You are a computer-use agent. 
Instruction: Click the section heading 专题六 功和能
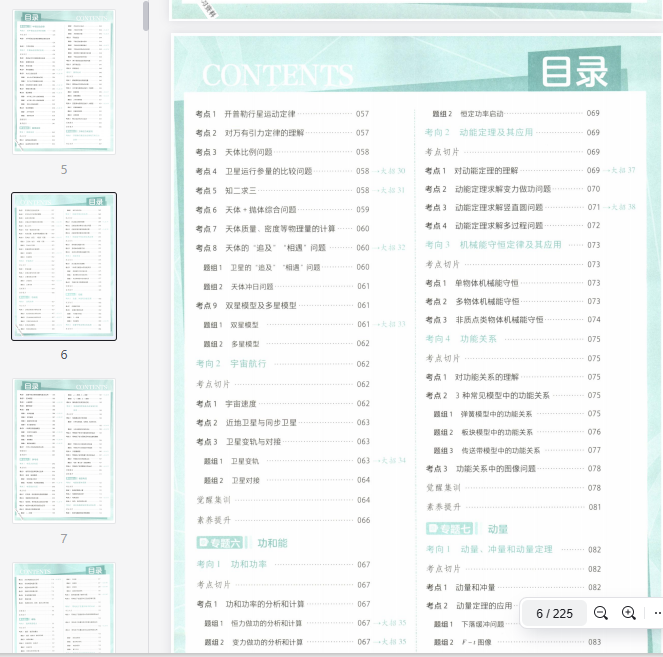point(242,543)
